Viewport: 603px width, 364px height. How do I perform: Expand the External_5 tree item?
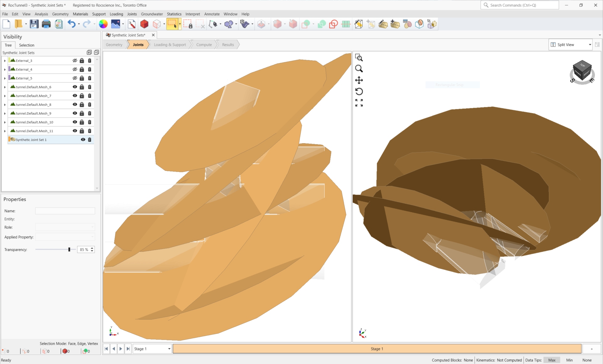tap(5, 78)
